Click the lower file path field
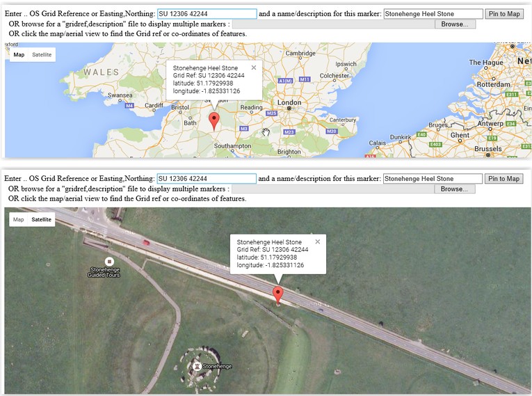Viewport: 532px width, 396px height. tap(333, 189)
